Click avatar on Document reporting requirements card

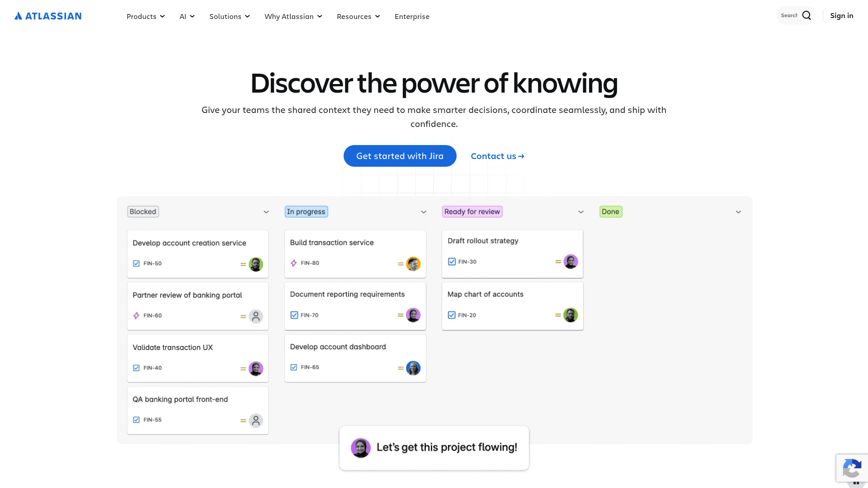point(413,315)
